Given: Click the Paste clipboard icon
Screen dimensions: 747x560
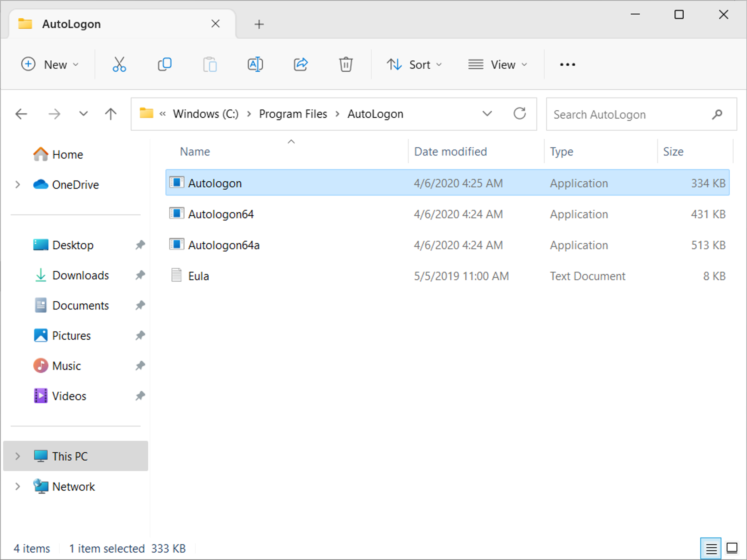Looking at the screenshot, I should click(x=210, y=64).
